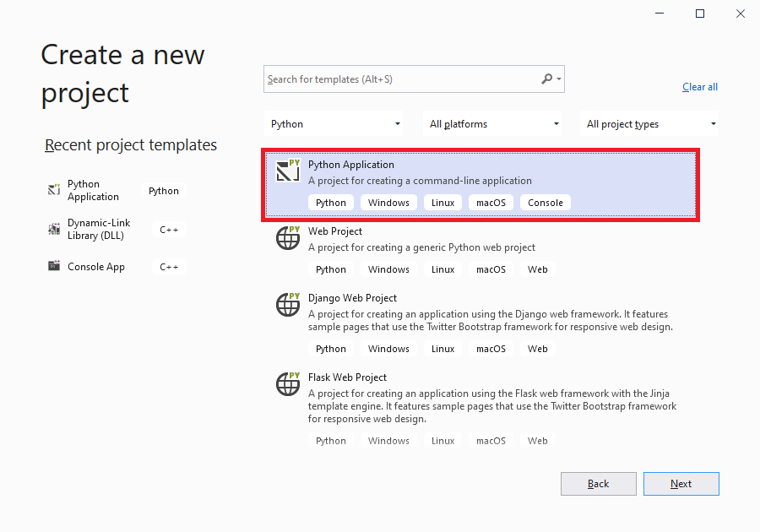The width and height of the screenshot is (760, 532).
Task: Focus the Search for templates field
Action: click(x=401, y=79)
